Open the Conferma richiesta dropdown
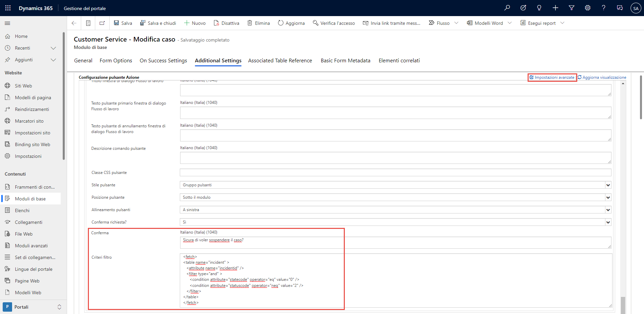This screenshot has width=644, height=314. 395,222
